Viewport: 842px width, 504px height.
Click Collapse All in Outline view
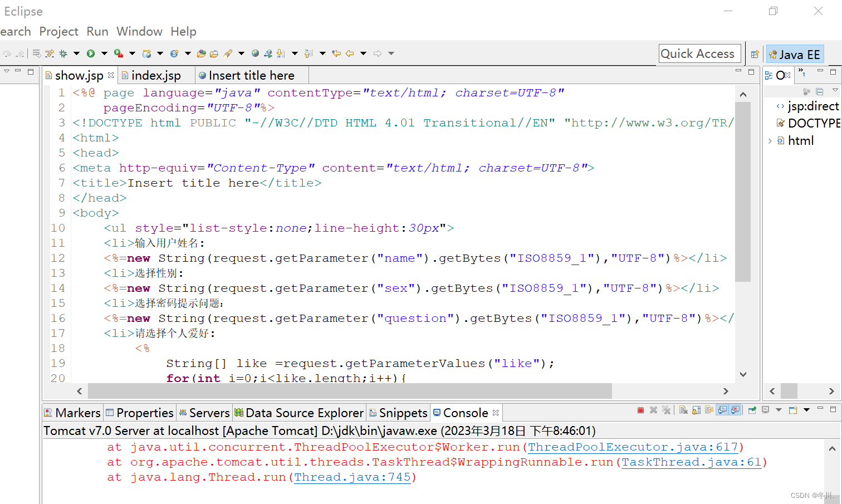point(819,91)
